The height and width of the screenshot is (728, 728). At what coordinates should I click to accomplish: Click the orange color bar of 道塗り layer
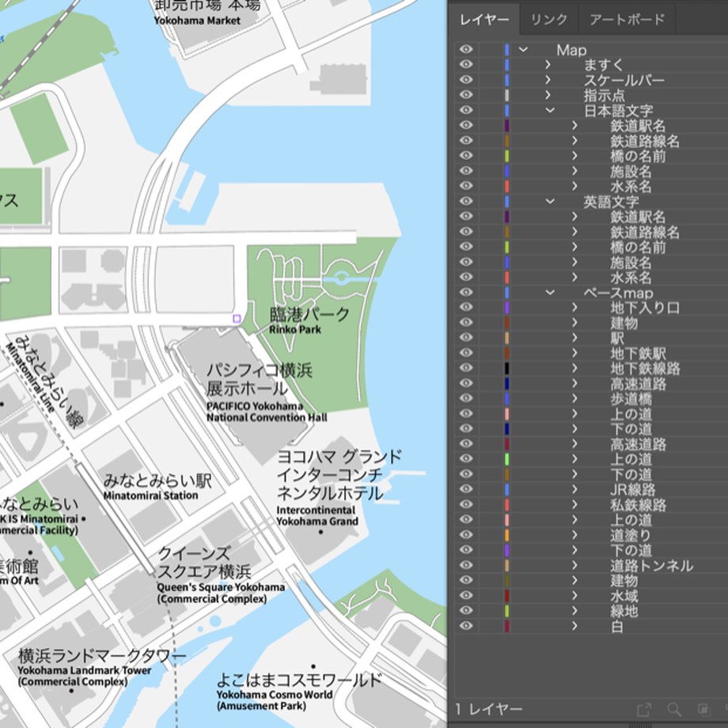point(507,535)
